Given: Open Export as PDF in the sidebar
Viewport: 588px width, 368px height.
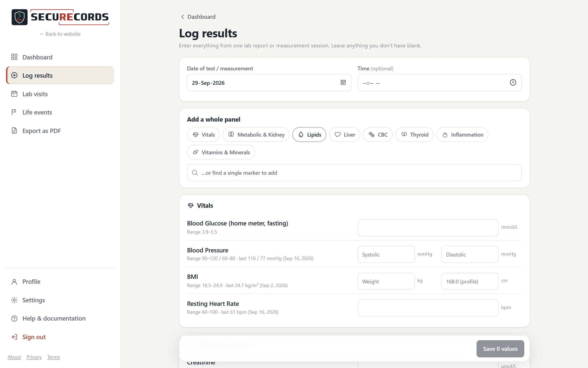Looking at the screenshot, I should 60,131.
